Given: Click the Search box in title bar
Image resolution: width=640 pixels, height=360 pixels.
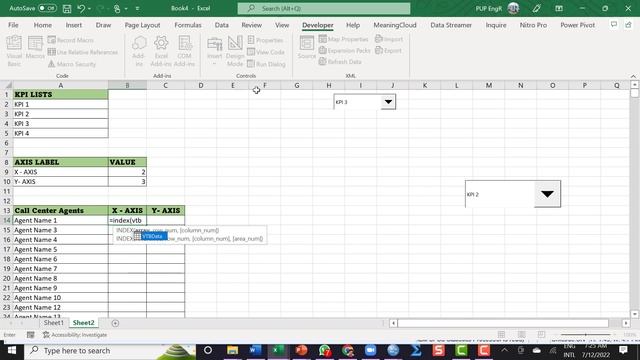Looking at the screenshot, I should [324, 8].
